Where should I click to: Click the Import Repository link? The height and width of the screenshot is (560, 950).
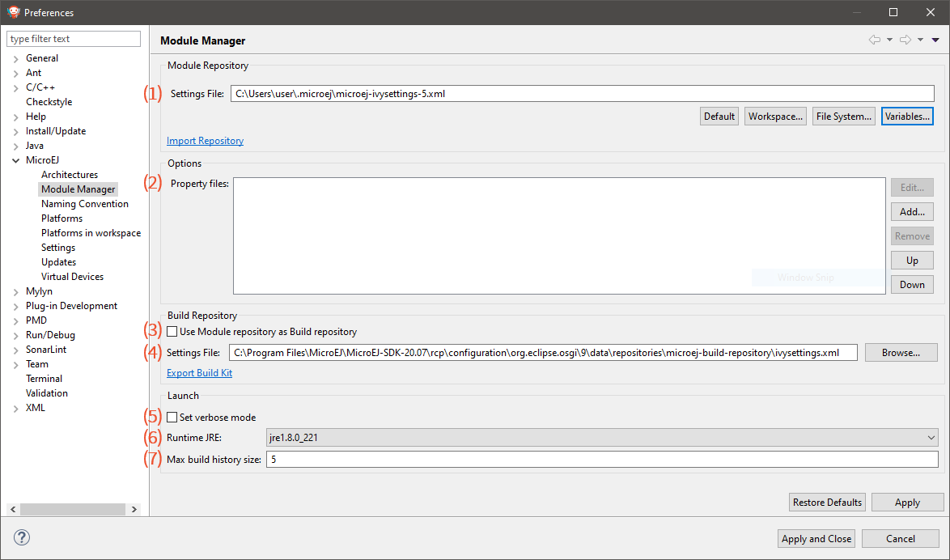pyautogui.click(x=205, y=140)
